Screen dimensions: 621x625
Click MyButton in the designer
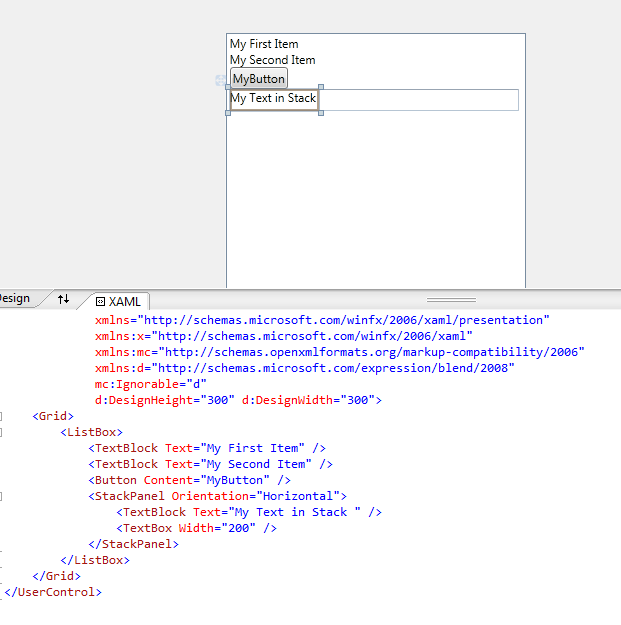coord(259,79)
